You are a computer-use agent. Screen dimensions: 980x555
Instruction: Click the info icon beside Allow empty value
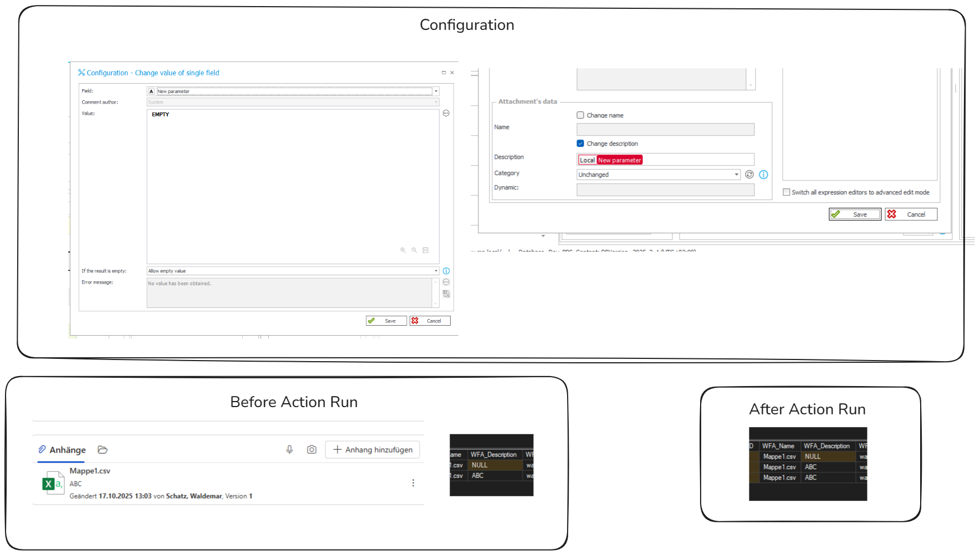coord(446,271)
